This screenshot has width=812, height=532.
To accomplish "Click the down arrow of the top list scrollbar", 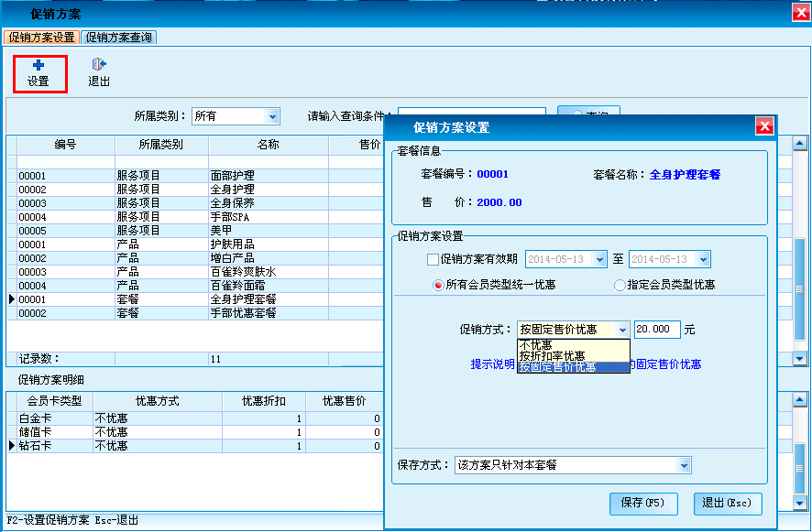I will (x=799, y=359).
